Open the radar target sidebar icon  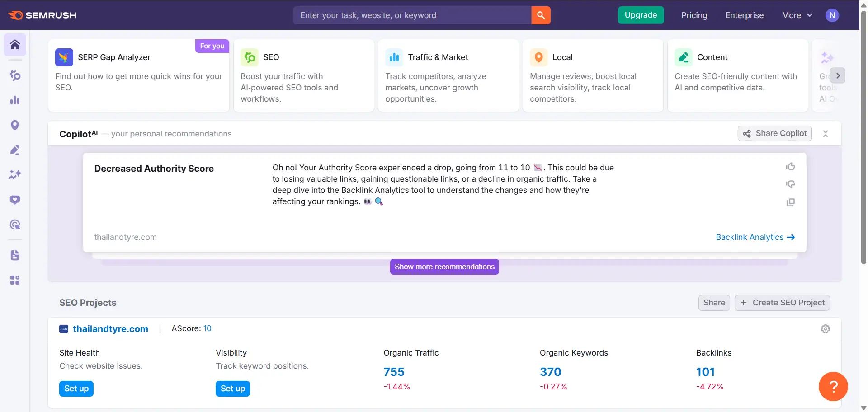[15, 225]
